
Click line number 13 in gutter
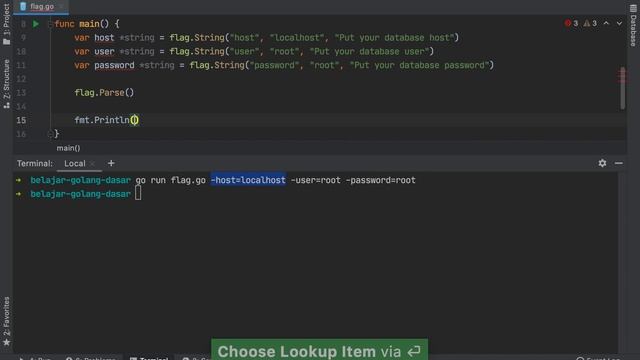click(x=21, y=93)
